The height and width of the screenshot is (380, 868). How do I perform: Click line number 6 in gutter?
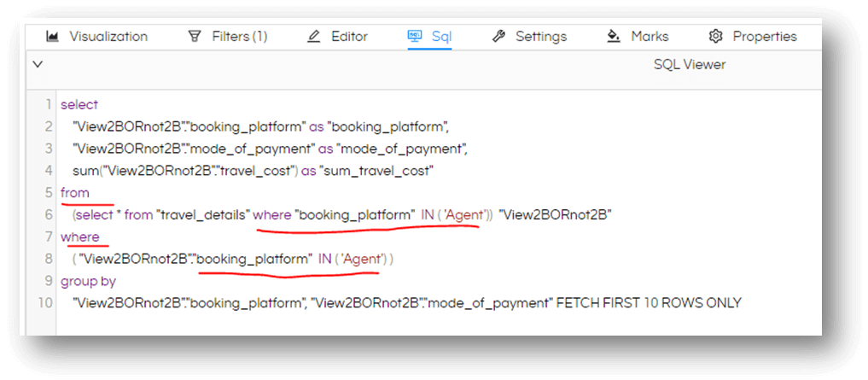49,215
